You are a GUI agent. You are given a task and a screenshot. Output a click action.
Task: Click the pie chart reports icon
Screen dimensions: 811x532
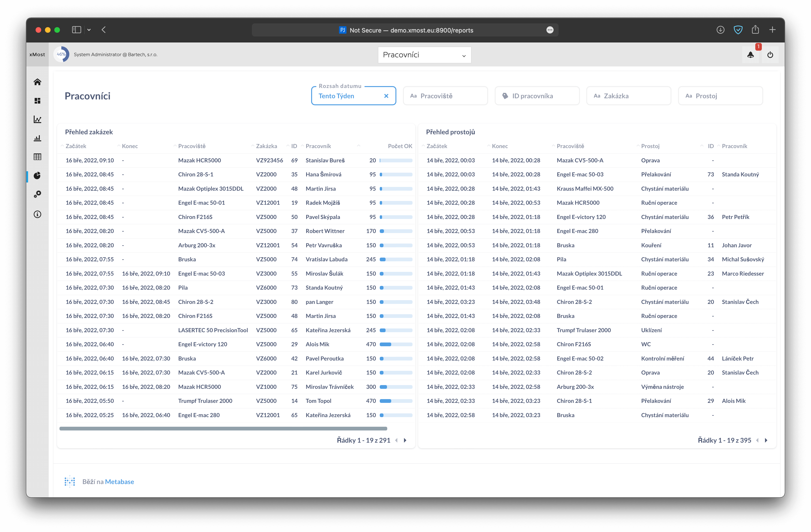pos(37,175)
